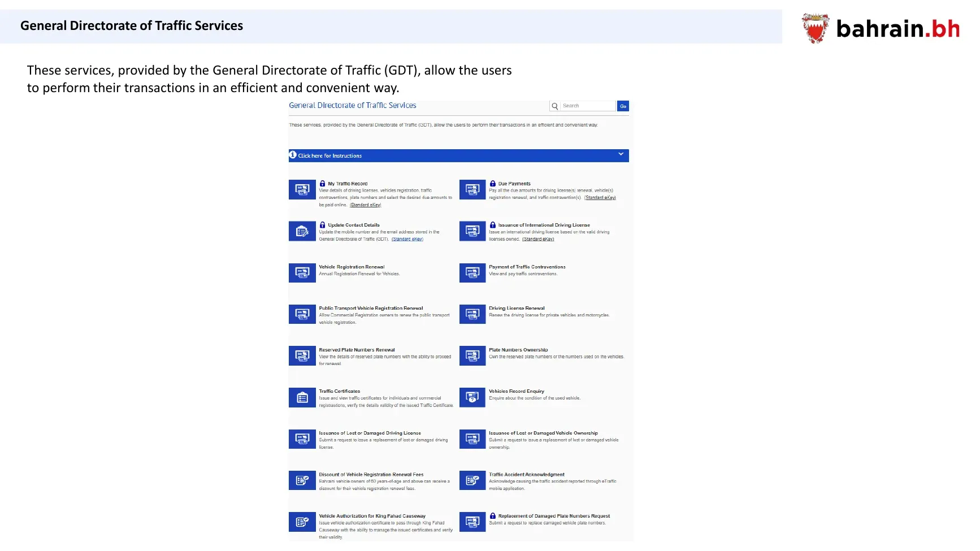Open Discount of Vehicle Registration Renewal Fees icon
The height and width of the screenshot is (551, 980).
point(302,480)
